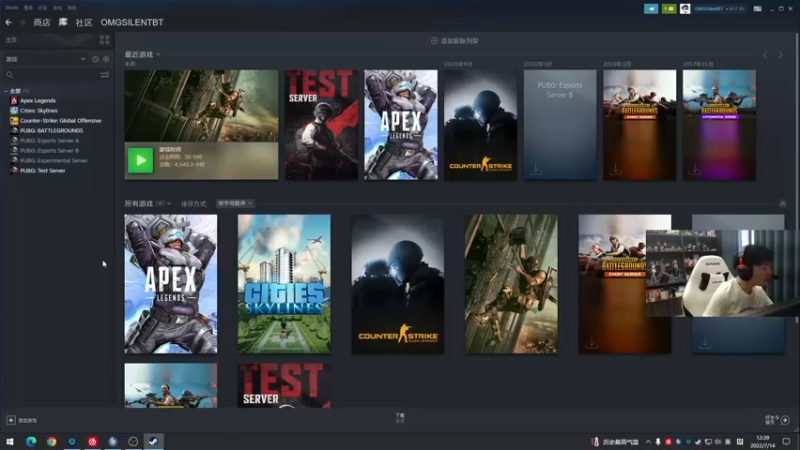Open the Steam menu in the menu bar
The width and height of the screenshot is (800, 450).
tap(11, 8)
